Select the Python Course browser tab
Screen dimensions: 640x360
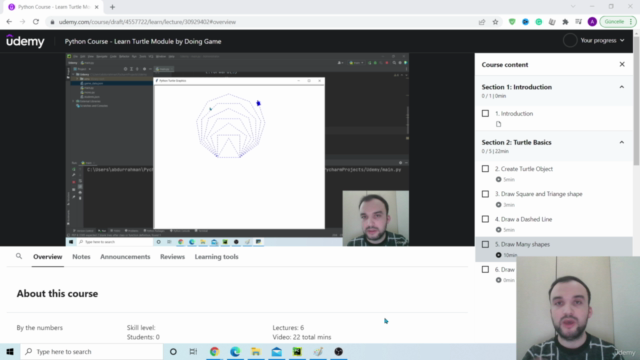click(x=54, y=7)
